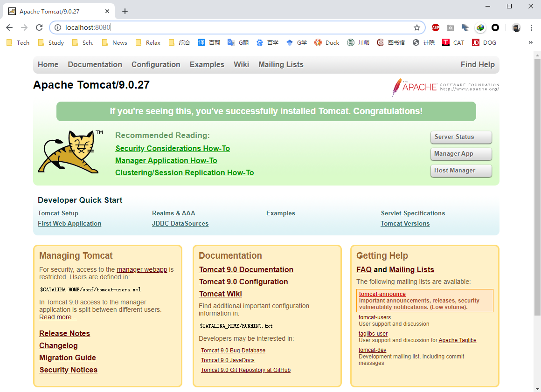Open the Tomcat Versions link

click(x=405, y=223)
